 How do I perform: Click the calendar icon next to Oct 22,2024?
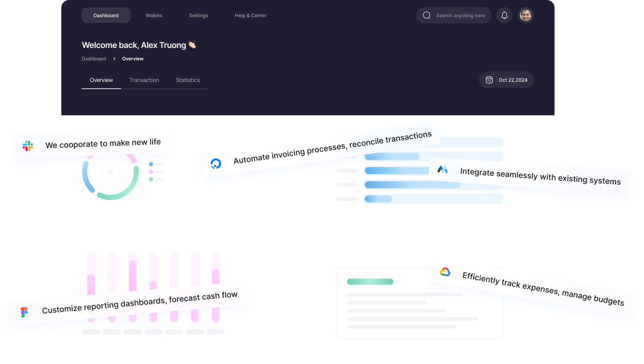(x=489, y=79)
